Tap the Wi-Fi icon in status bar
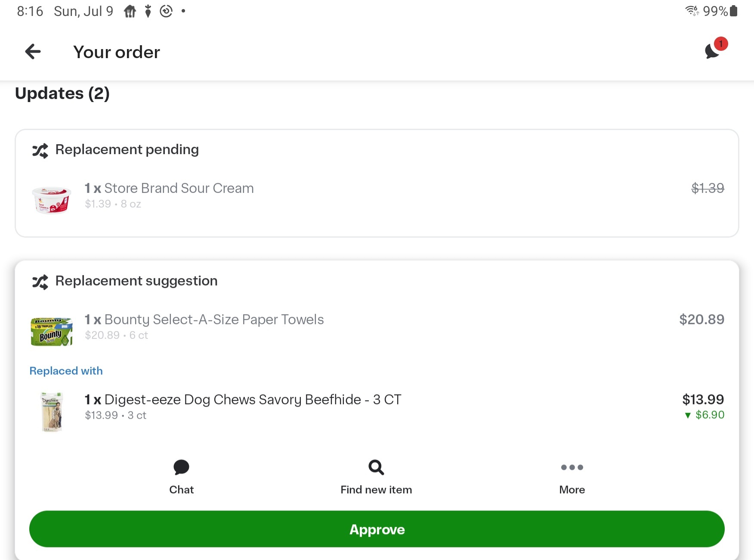 pos(692,11)
